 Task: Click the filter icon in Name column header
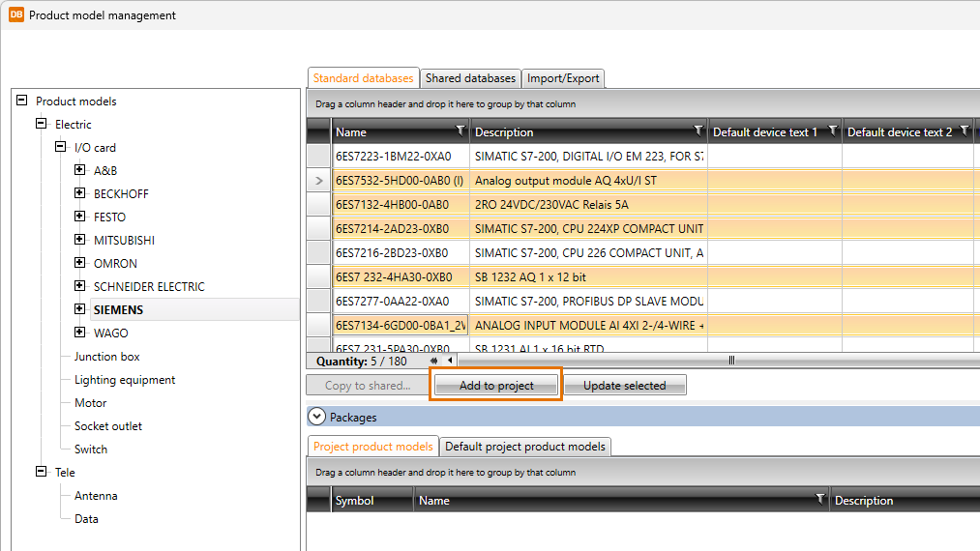point(460,130)
